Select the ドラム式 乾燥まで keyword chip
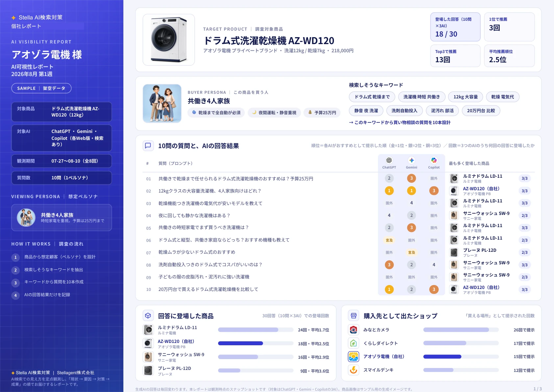 click(372, 97)
